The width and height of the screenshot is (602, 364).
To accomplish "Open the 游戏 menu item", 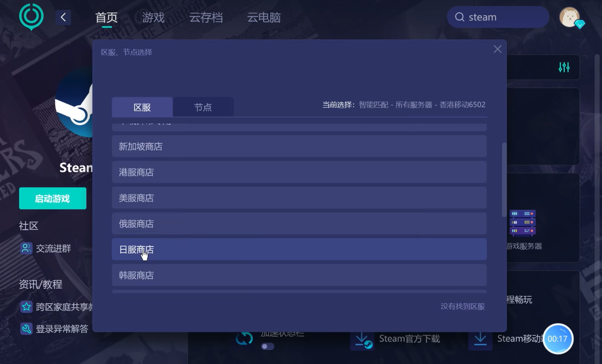I will click(x=153, y=18).
